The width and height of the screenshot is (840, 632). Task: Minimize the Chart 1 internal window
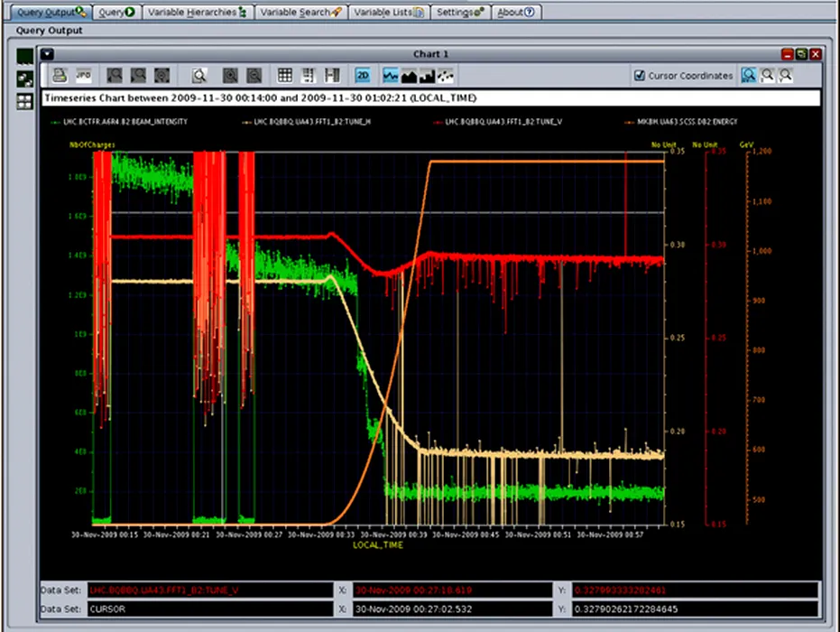pos(787,54)
